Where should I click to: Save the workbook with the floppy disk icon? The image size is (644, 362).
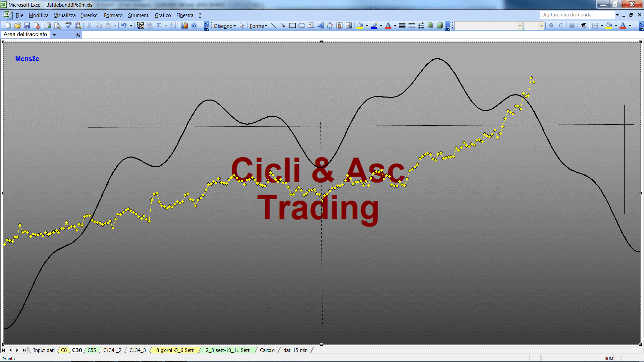pos(27,25)
